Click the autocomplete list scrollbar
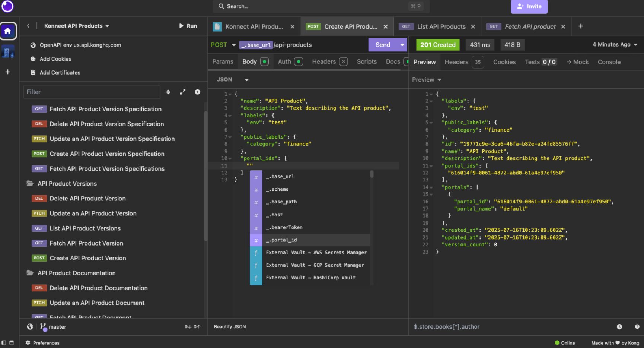The image size is (644, 348). pos(372,174)
